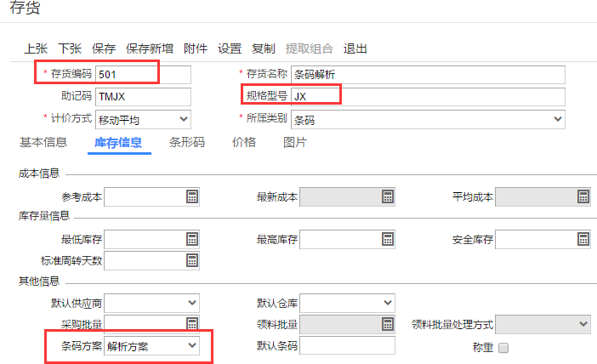
Task: Focus the 存货名称 input field
Action: pos(428,75)
